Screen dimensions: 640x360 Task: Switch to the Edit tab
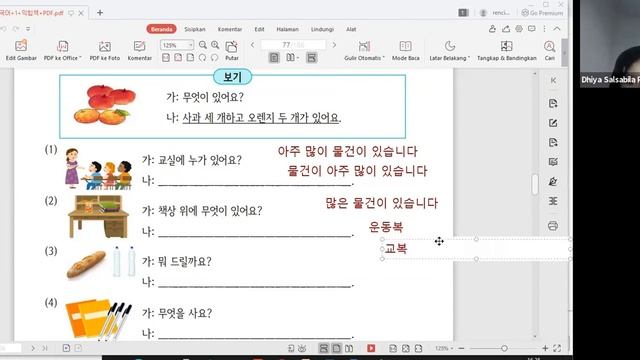click(259, 29)
